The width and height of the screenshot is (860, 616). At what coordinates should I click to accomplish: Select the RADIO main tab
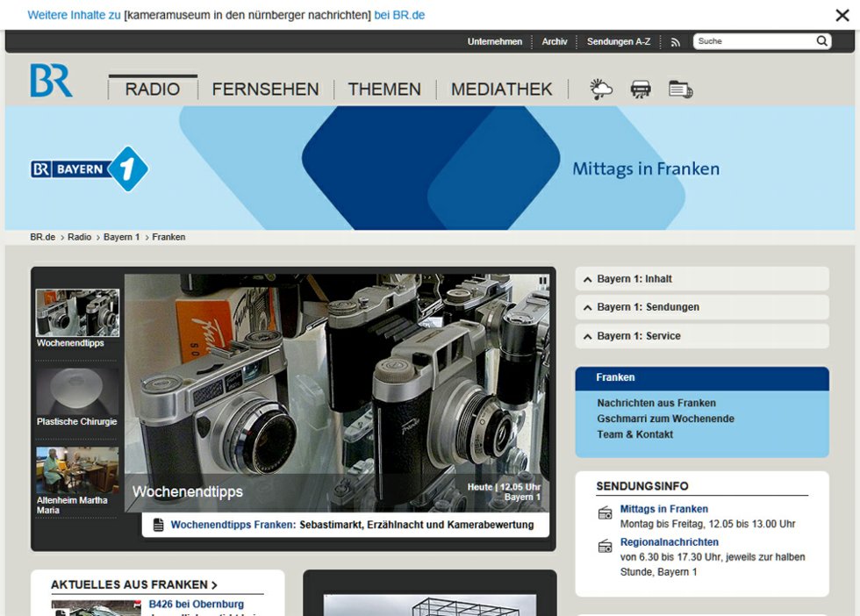[x=153, y=89]
